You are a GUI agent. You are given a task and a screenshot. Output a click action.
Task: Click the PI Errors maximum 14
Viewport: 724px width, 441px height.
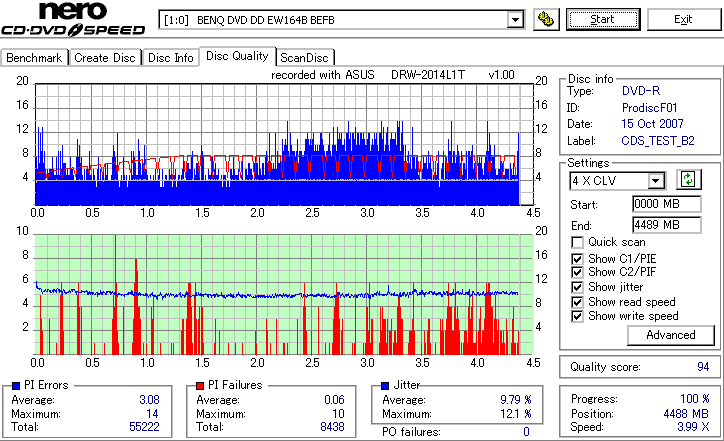[152, 414]
